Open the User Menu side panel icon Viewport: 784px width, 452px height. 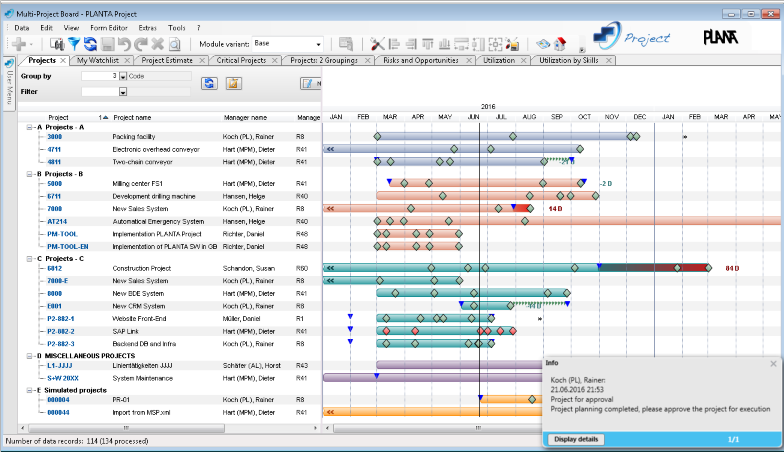point(9,64)
